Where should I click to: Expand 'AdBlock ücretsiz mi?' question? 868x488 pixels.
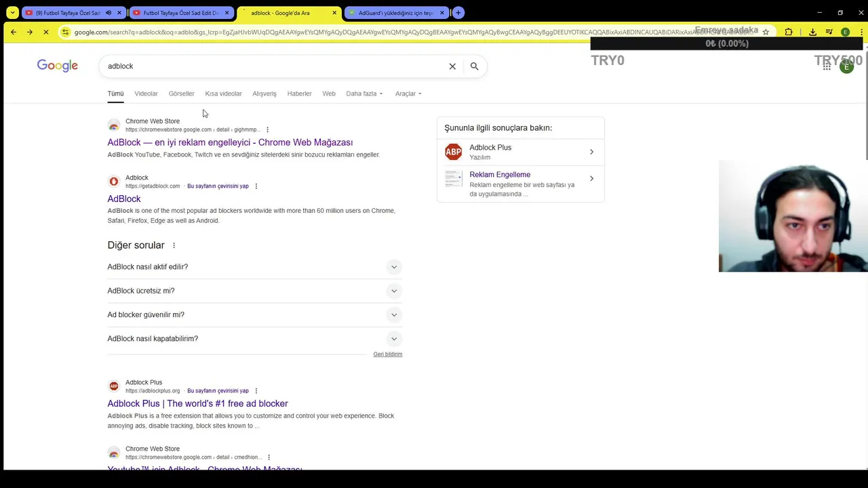pyautogui.click(x=254, y=291)
